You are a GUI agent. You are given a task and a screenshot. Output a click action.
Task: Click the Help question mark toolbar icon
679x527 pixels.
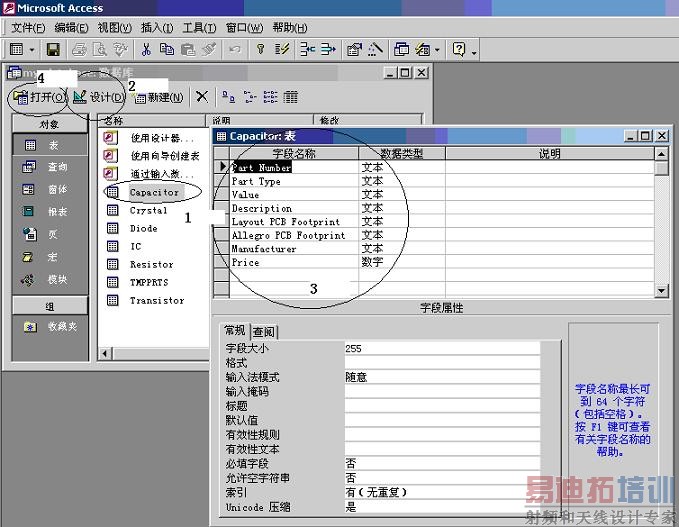pyautogui.click(x=459, y=49)
